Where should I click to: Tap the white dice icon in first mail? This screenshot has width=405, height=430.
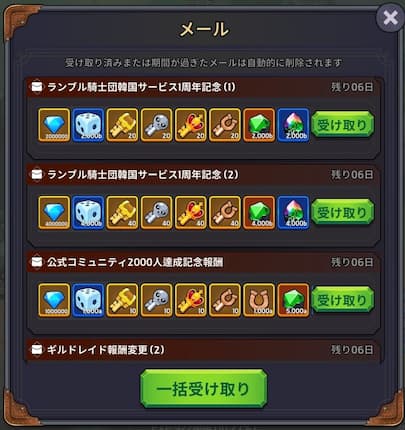(88, 125)
